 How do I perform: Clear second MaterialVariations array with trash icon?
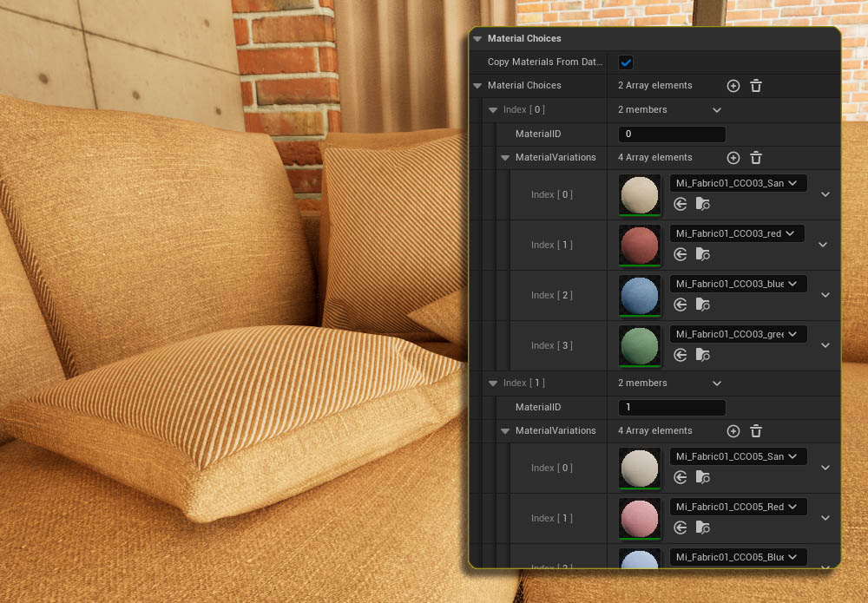point(756,431)
